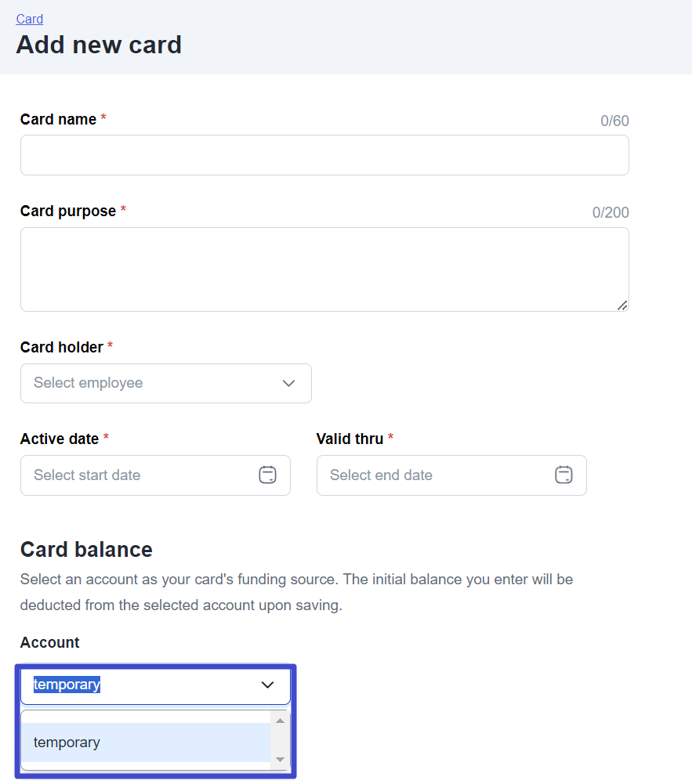Click the "Card holder" field label
The height and width of the screenshot is (784, 692).
tap(62, 347)
